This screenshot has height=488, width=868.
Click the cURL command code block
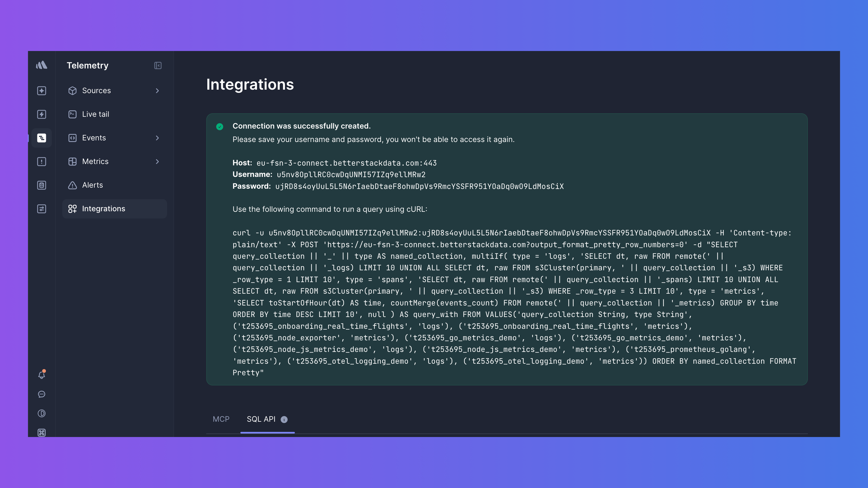coord(515,303)
